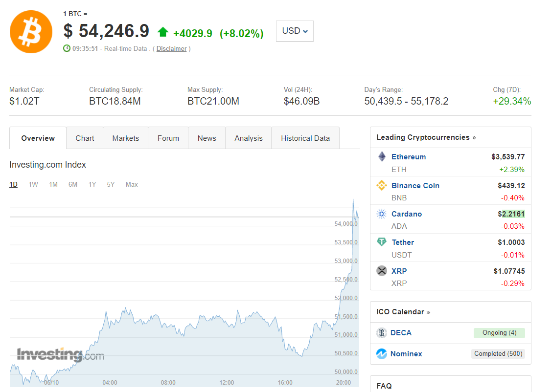Screen dimensions: 552x392
Task: Click the Tether price $1.0003
Action: coord(511,242)
